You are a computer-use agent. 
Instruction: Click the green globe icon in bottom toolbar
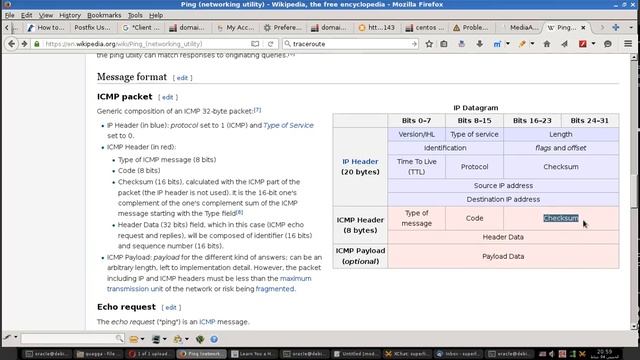(200, 339)
